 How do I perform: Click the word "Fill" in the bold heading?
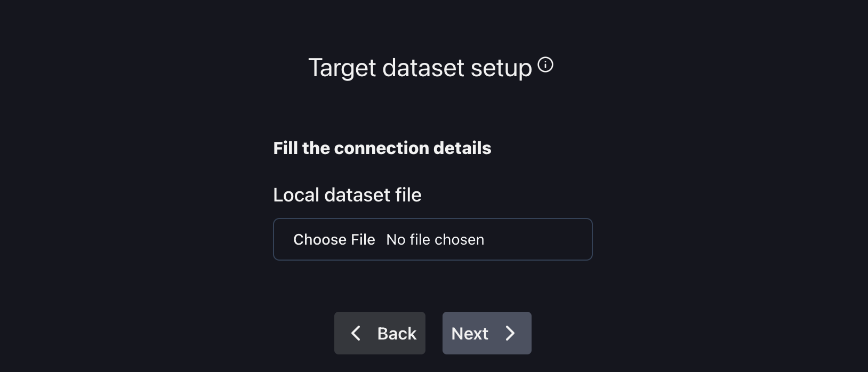coord(285,148)
